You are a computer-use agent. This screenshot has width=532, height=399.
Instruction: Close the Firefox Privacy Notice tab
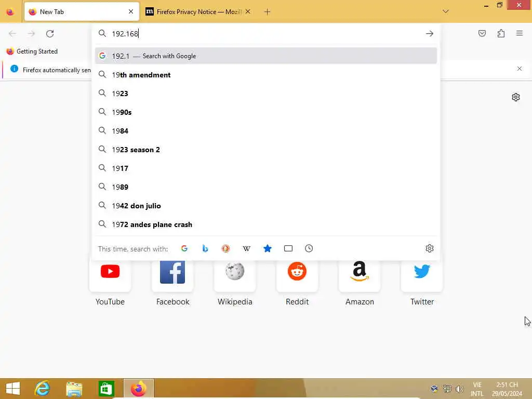click(x=248, y=11)
